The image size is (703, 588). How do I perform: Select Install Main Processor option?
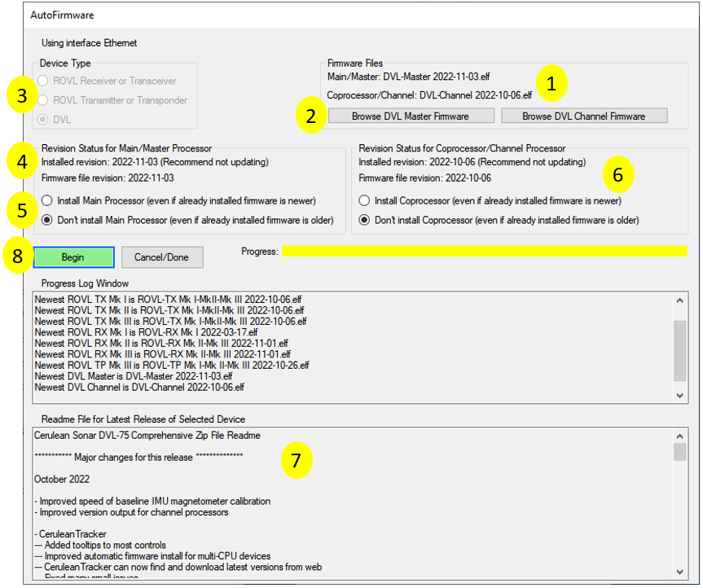(x=47, y=200)
